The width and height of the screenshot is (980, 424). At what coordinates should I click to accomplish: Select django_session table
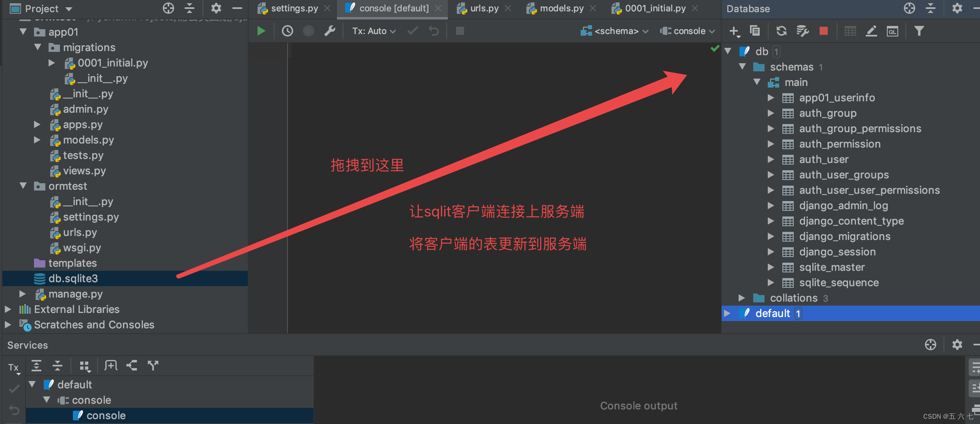click(x=837, y=252)
